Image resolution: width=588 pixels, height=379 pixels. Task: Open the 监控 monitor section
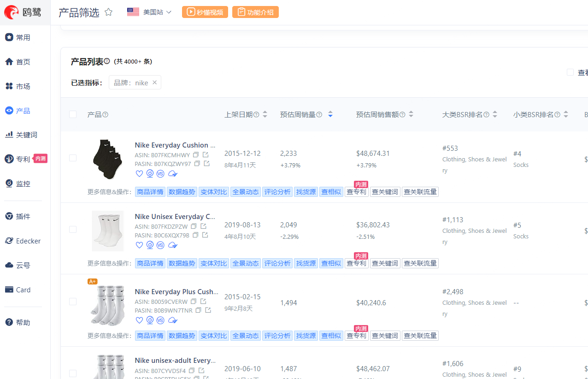click(x=18, y=184)
